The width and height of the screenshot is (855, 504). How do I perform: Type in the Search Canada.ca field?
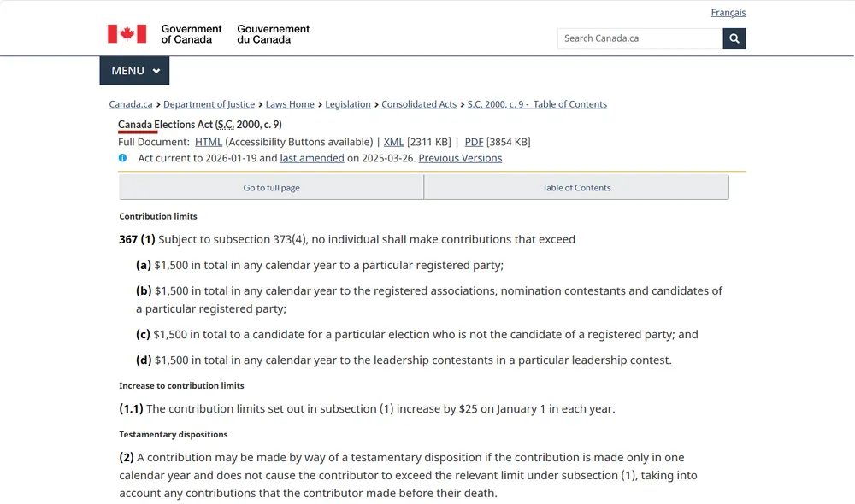(x=640, y=38)
